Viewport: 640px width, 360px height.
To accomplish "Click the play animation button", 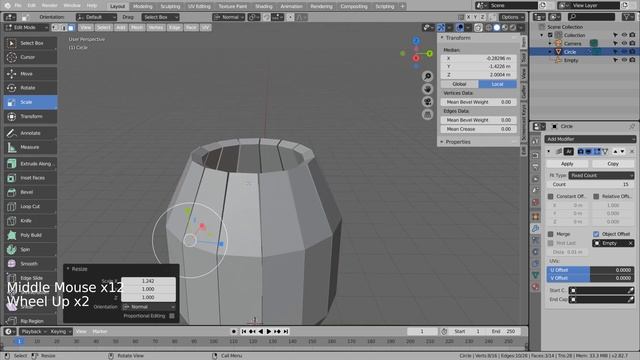I will pos(269,331).
